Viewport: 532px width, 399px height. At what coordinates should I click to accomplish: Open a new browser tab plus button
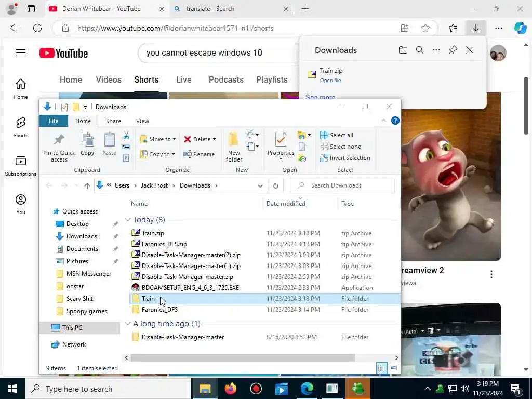click(x=305, y=9)
